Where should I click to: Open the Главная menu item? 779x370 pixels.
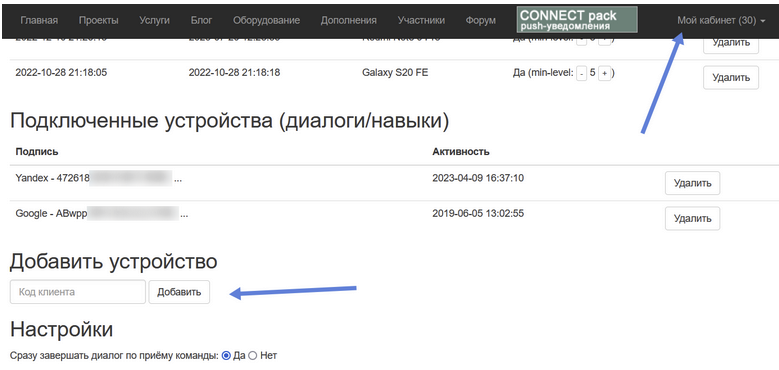tap(39, 20)
